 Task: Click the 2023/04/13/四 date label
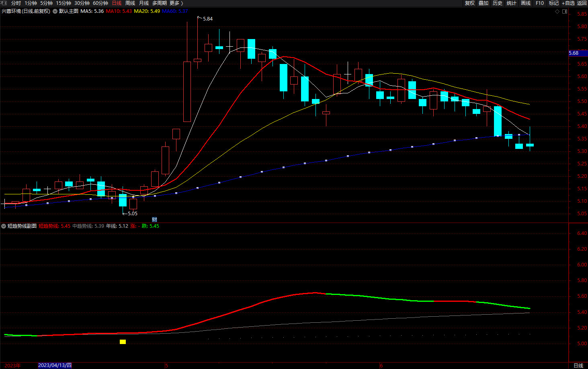55,365
